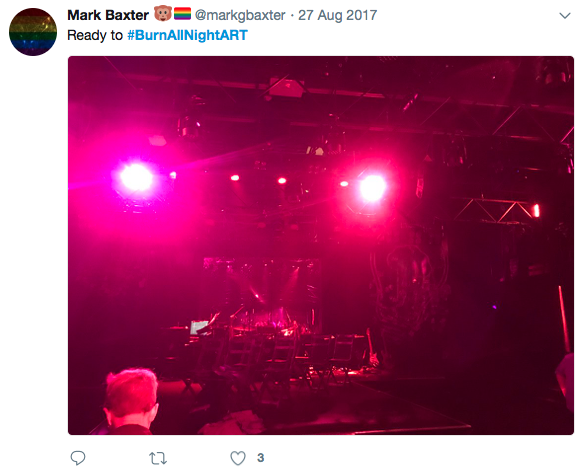The image size is (582, 475).
Task: Click the audience member's head in photo
Action: coord(131,399)
